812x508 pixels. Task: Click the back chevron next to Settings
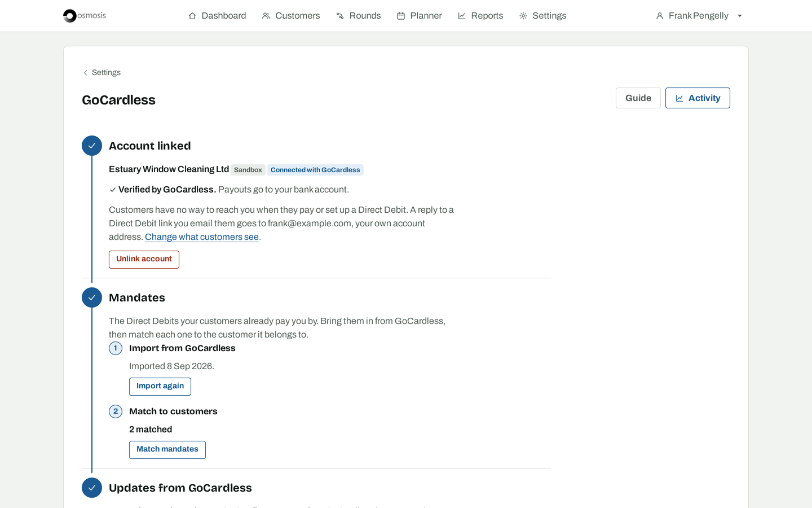(x=86, y=73)
